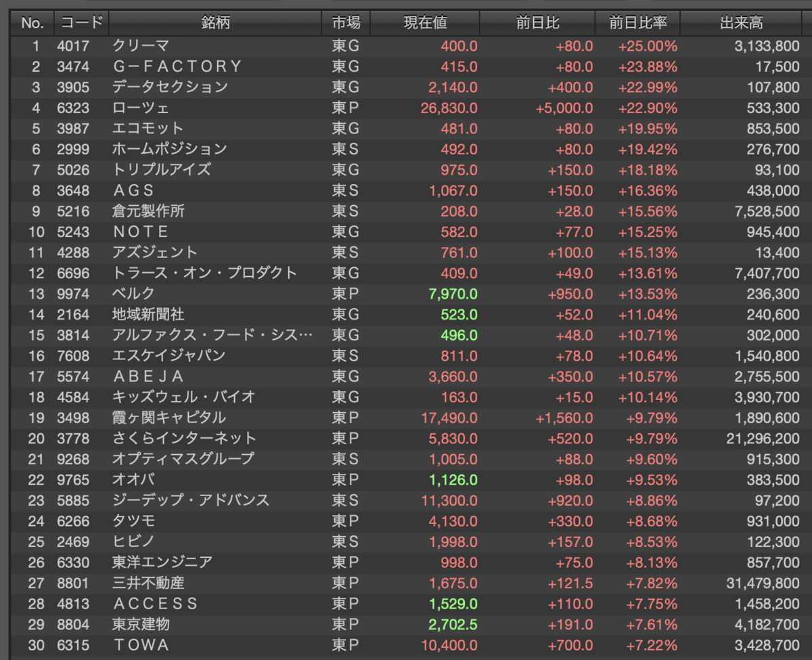
Task: Select the オオバ stock name
Action: [133, 480]
